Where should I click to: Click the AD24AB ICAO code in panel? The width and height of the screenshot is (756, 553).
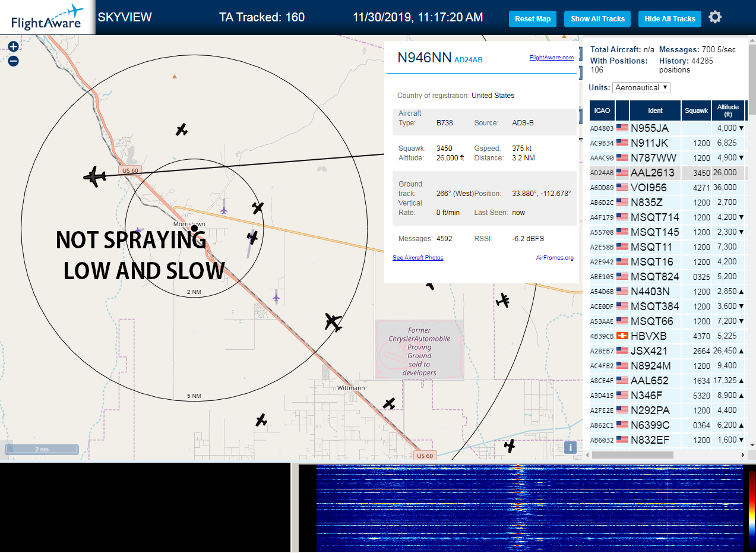coord(468,60)
